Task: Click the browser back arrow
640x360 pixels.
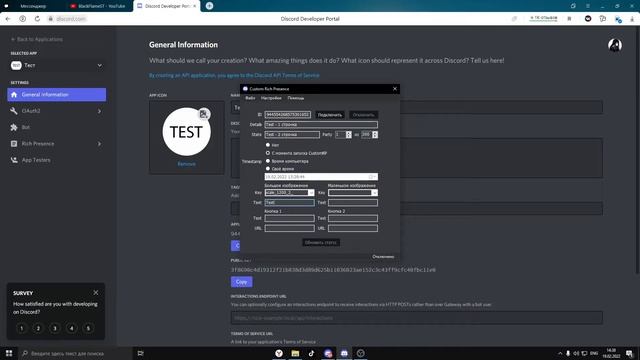Action: pyautogui.click(x=8, y=19)
